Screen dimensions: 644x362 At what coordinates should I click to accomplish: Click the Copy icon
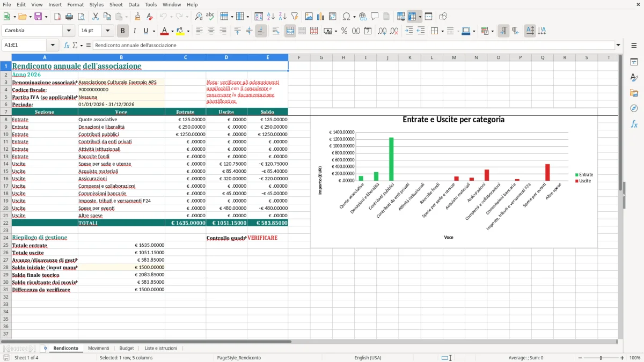click(x=107, y=17)
